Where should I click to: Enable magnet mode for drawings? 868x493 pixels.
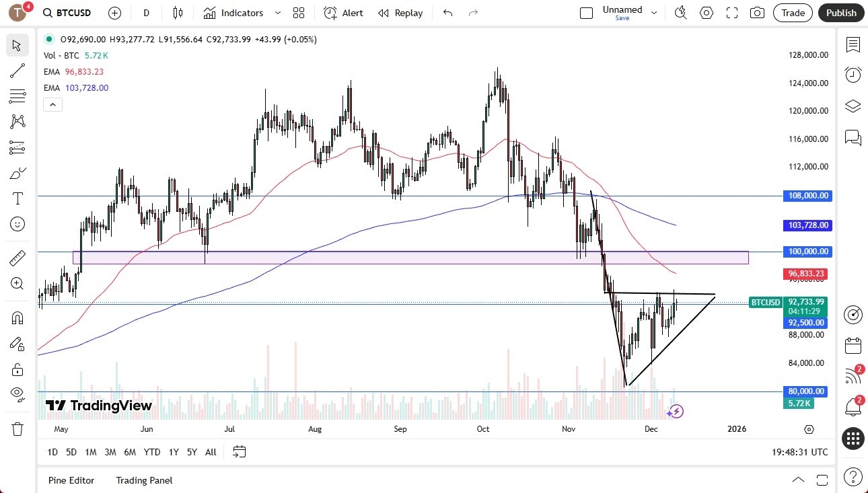tap(17, 317)
